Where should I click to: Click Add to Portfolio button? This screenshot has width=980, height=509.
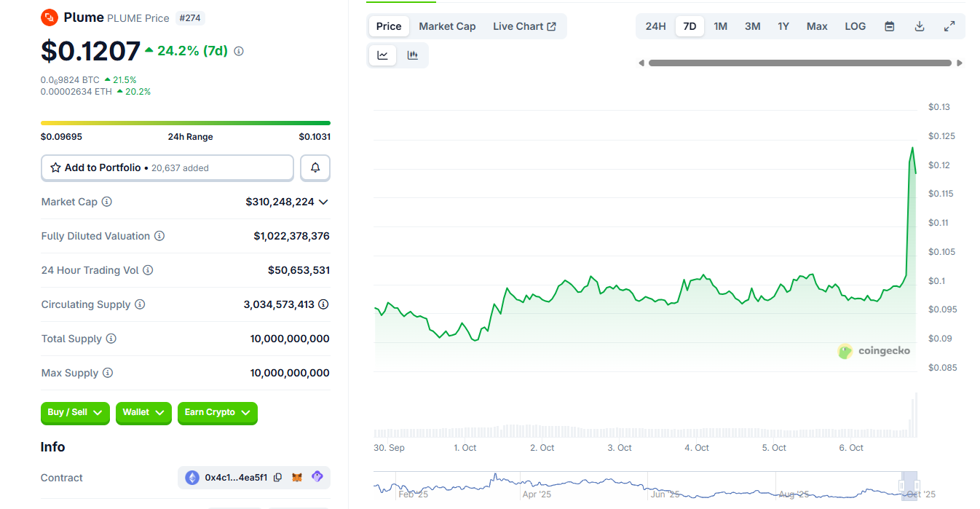point(167,167)
